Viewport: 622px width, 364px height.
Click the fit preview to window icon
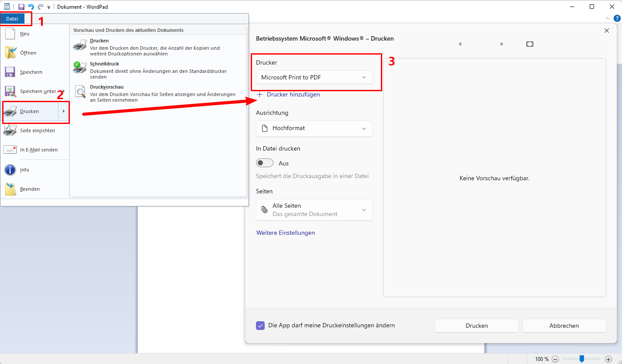click(530, 44)
